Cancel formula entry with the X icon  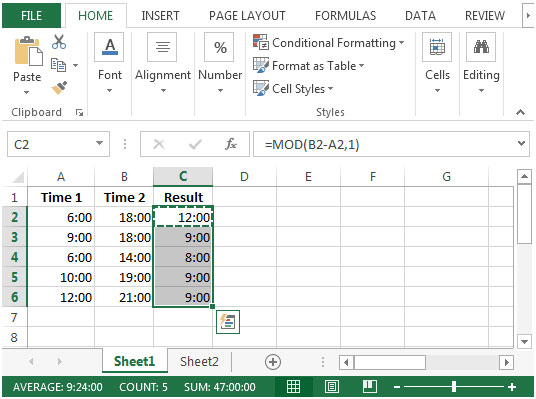[159, 144]
